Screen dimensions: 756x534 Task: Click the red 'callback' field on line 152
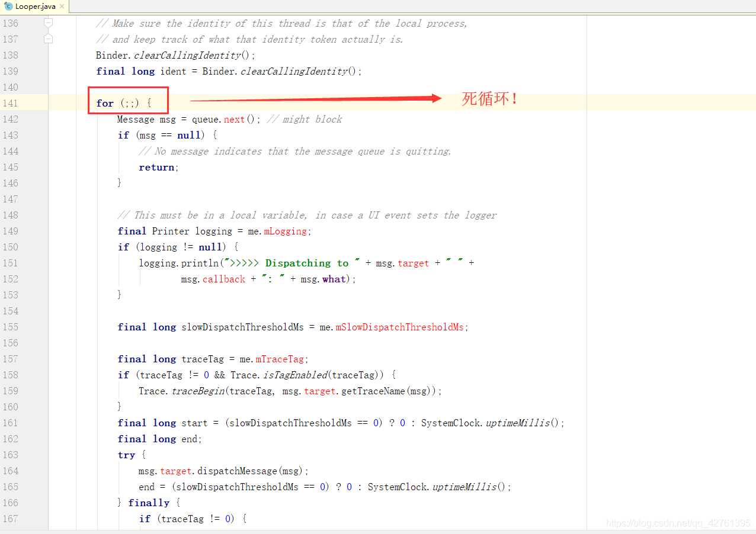224,279
